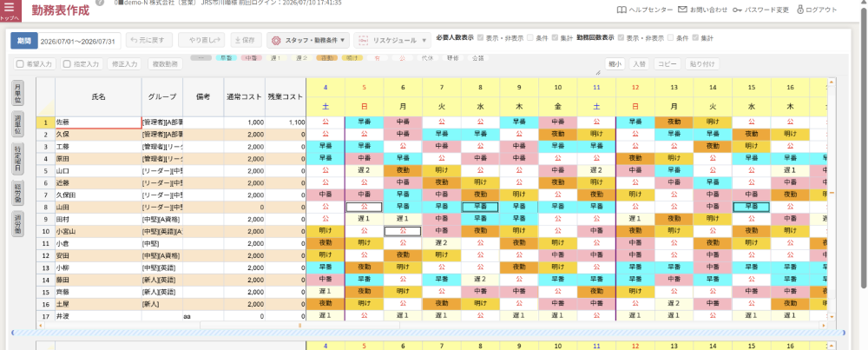Toggle 勤務回数表示 集計 checkbox
Viewport: 868px width, 350px height.
click(695, 37)
